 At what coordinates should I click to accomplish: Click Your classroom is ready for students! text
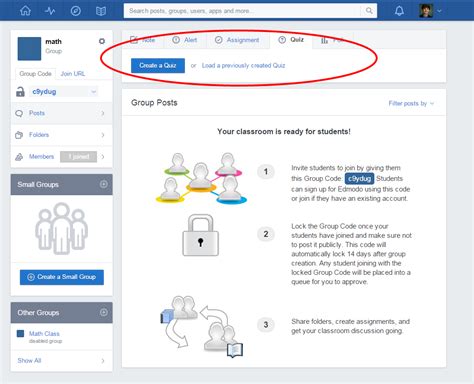click(x=284, y=131)
